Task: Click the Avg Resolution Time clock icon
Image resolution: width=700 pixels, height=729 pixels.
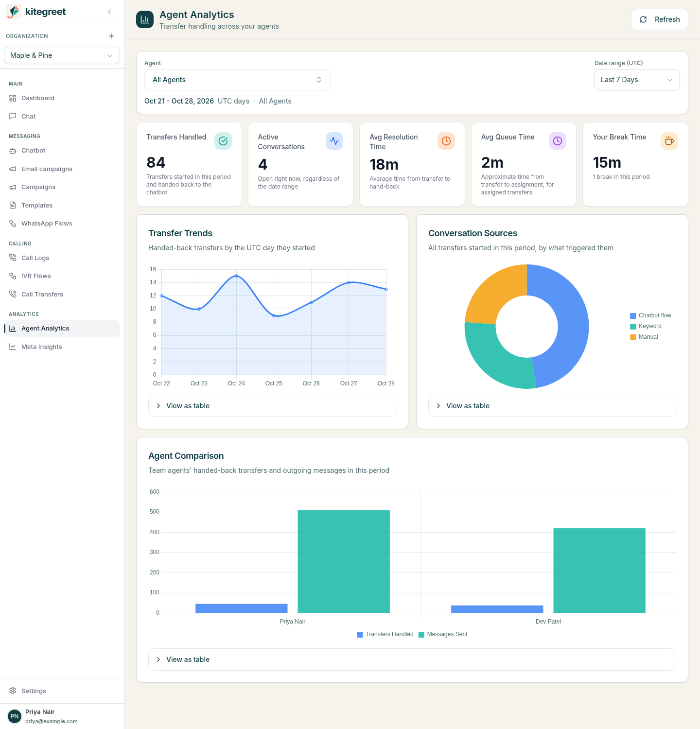Action: [446, 141]
